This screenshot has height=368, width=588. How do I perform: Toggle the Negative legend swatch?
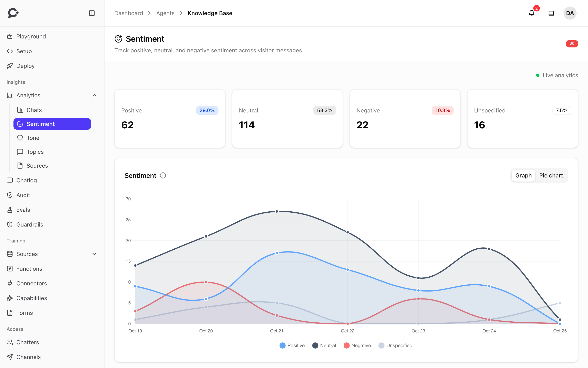[x=346, y=345]
